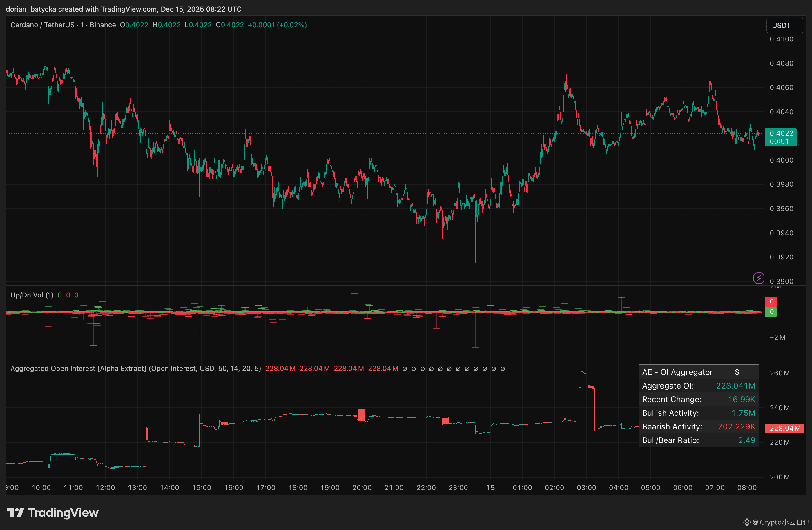Click the TradingView logo icon
Image resolution: width=812 pixels, height=530 pixels.
15,512
